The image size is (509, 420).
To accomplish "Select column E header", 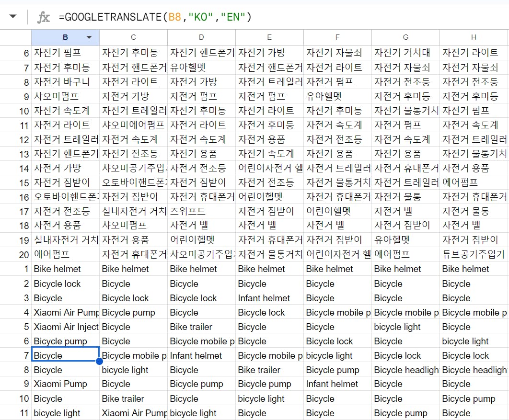I will pyautogui.click(x=269, y=37).
